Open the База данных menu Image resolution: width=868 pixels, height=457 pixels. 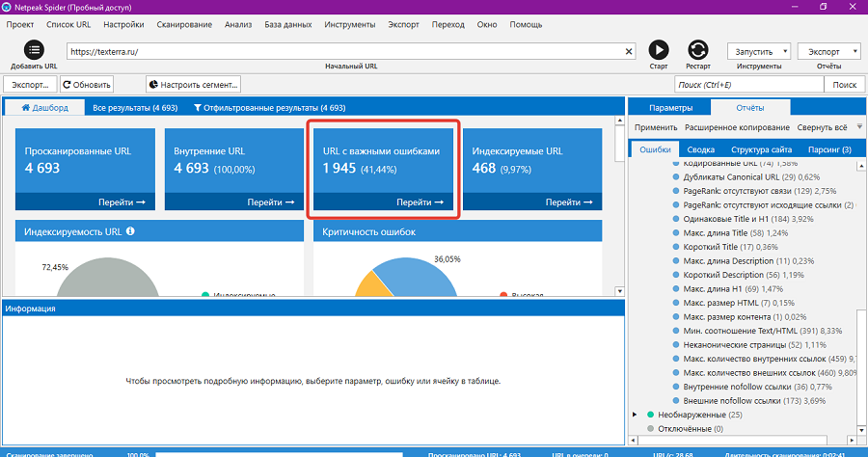287,24
